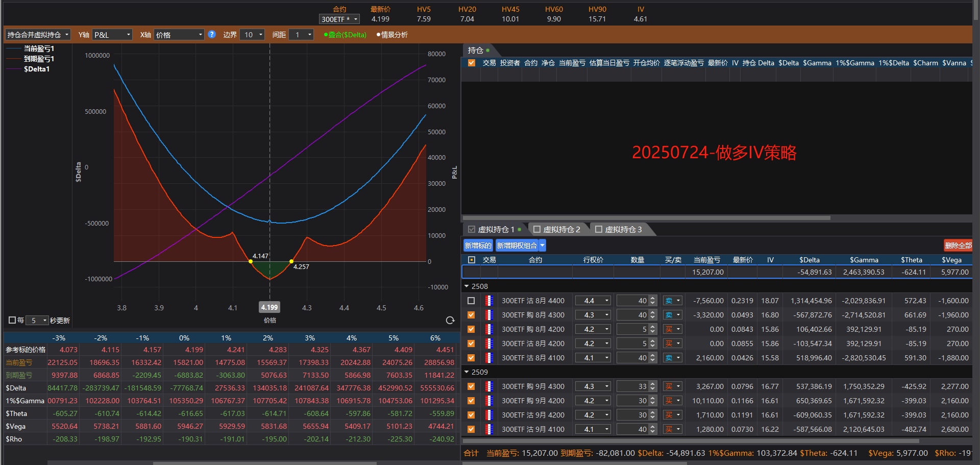Screen dimensions: 980x465
Task: Toggle the select-all checkbox in 持仓 header
Action: (472, 63)
